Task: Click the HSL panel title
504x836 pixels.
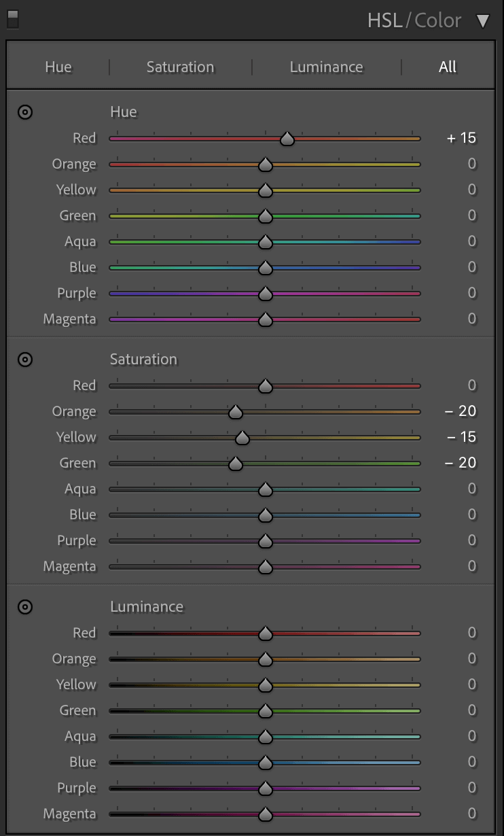Action: coord(384,20)
